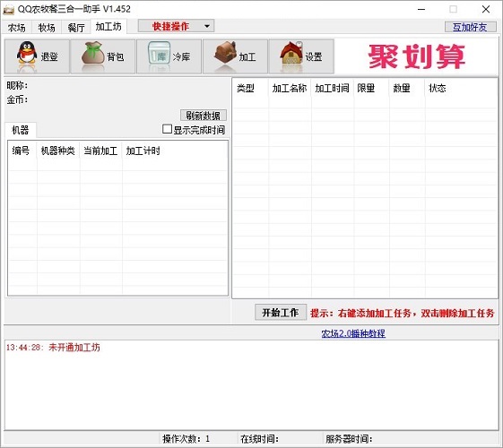Switch to the 牧场 tab
503x448 pixels.
tap(47, 28)
